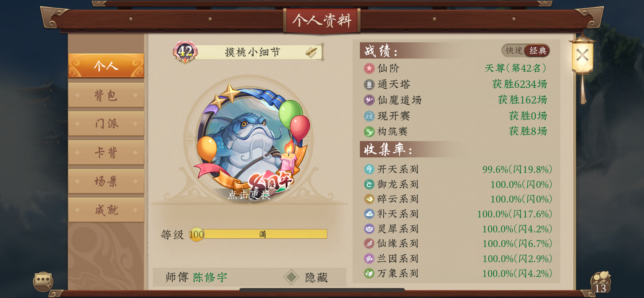Click the level 42 badge emblem
This screenshot has height=298, width=644.
[x=185, y=51]
